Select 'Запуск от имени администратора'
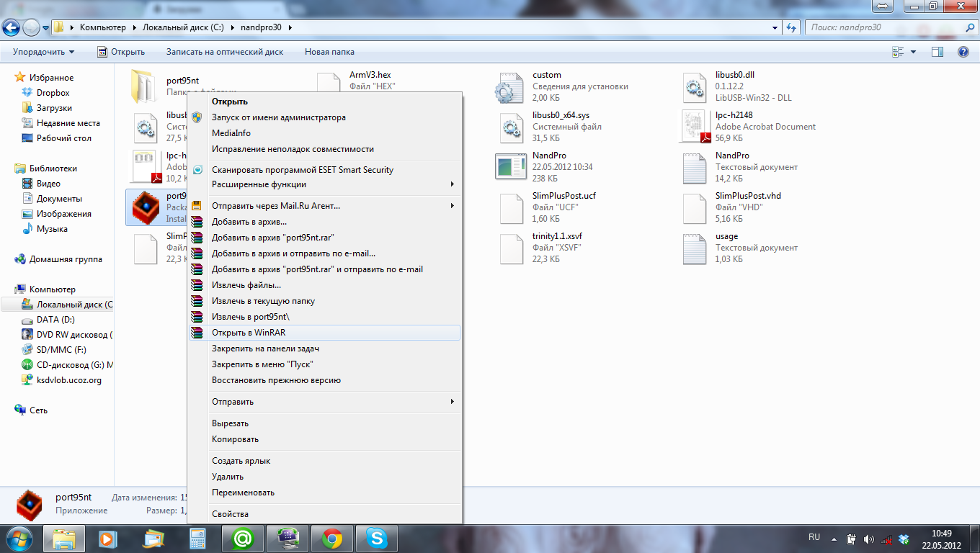Image resolution: width=980 pixels, height=553 pixels. click(278, 117)
